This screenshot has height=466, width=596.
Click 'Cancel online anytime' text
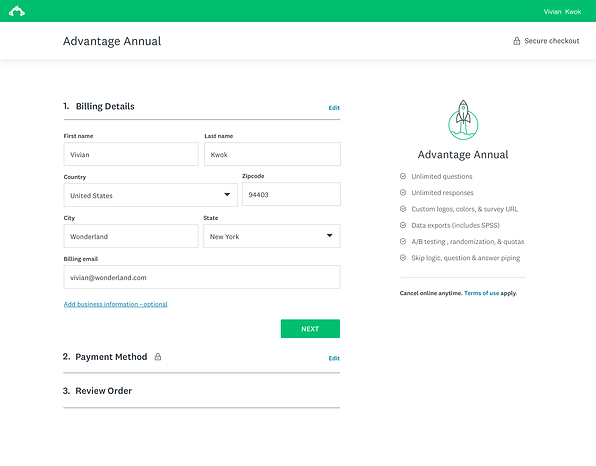click(x=431, y=293)
